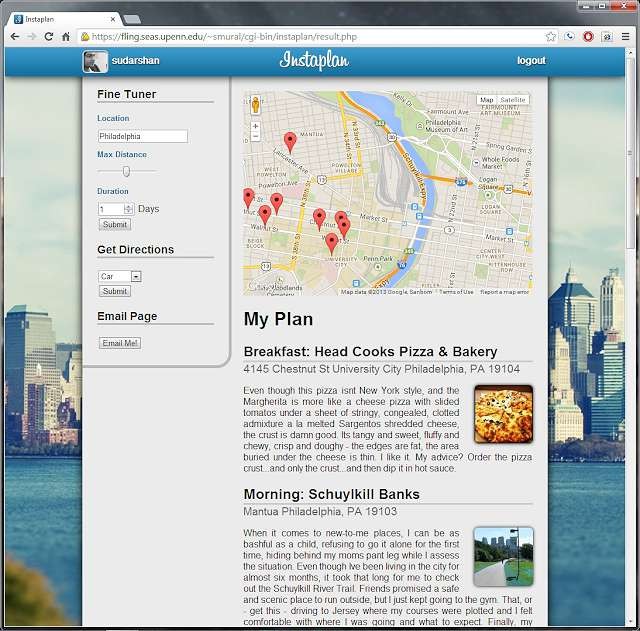This screenshot has height=631, width=640.
Task: Click the SSL padlock warning icon
Action: coord(85,37)
